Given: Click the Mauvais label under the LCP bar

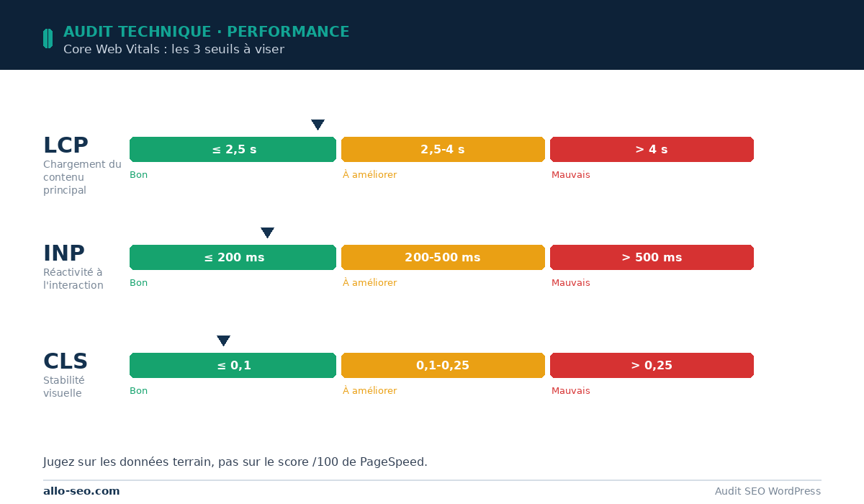Looking at the screenshot, I should click(x=570, y=175).
